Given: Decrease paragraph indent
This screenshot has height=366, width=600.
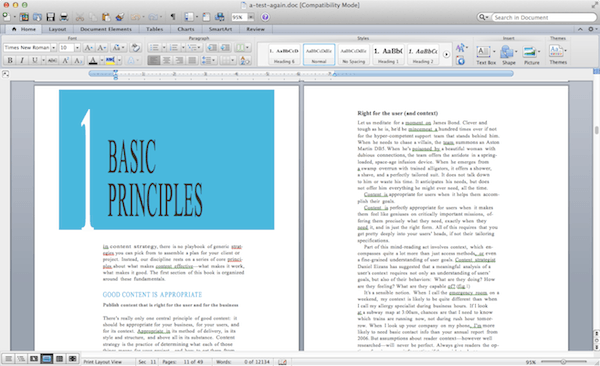Looking at the screenshot, I should 212,48.
